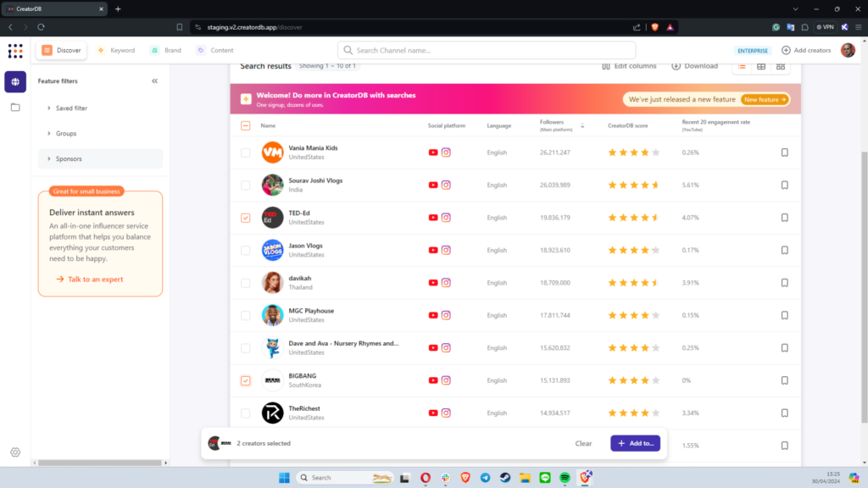
Task: Focus the Search Channel name field
Action: click(x=486, y=50)
